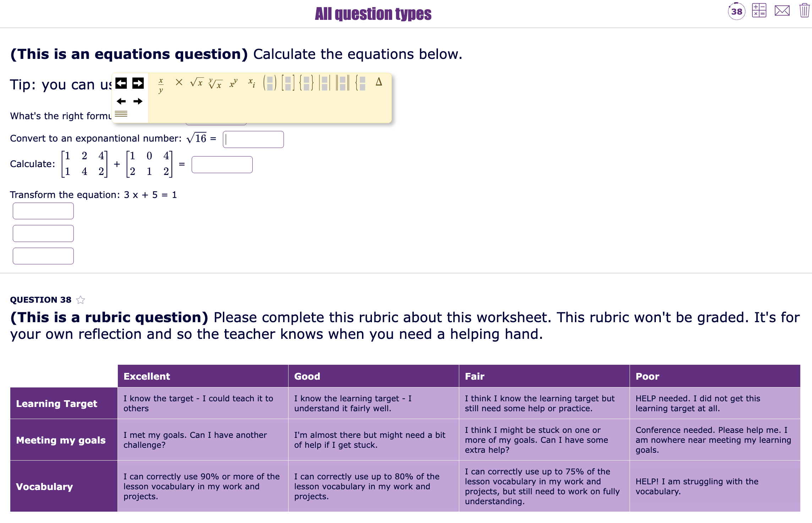Select Excellent for Learning Target
The image size is (812, 523).
pyautogui.click(x=202, y=403)
